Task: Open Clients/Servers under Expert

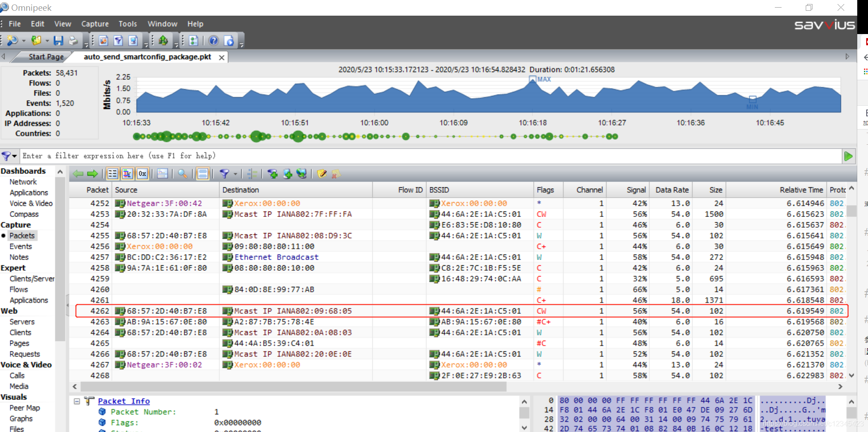Action: pos(32,279)
